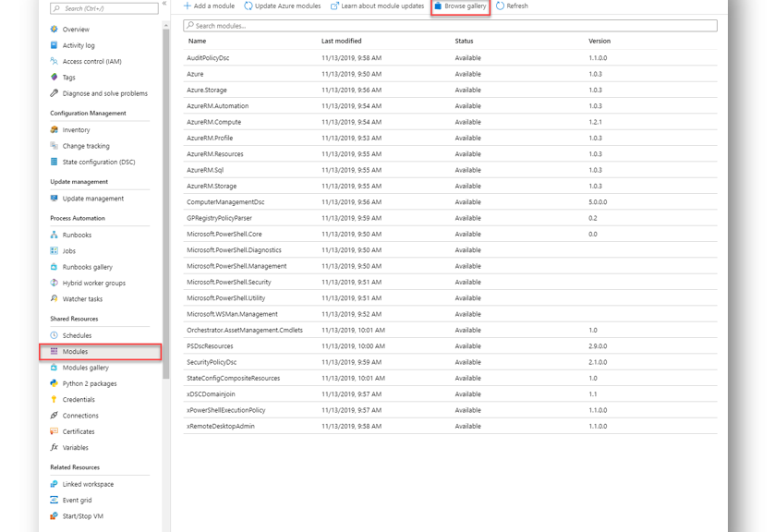Open the AuditPolicyDsc module row
775x532 pixels.
coord(450,58)
